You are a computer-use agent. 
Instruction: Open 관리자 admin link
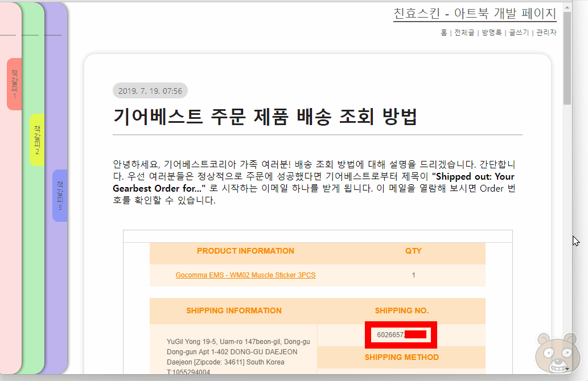(546, 33)
